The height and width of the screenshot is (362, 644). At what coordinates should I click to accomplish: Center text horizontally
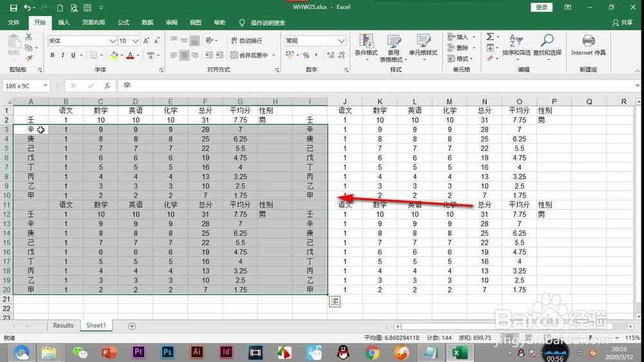[184, 55]
